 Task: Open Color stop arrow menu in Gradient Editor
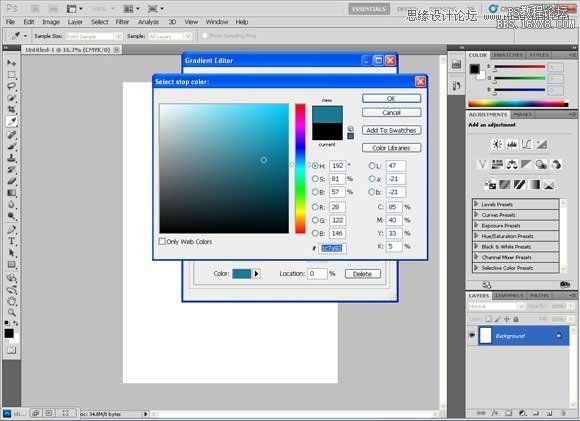[256, 274]
